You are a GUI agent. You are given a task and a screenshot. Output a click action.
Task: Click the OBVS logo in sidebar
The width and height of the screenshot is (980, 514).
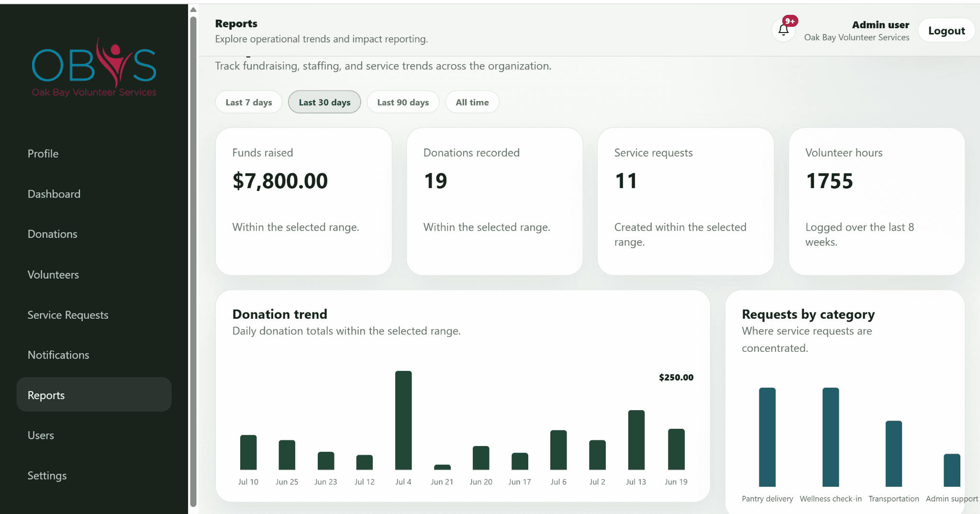coord(94,67)
